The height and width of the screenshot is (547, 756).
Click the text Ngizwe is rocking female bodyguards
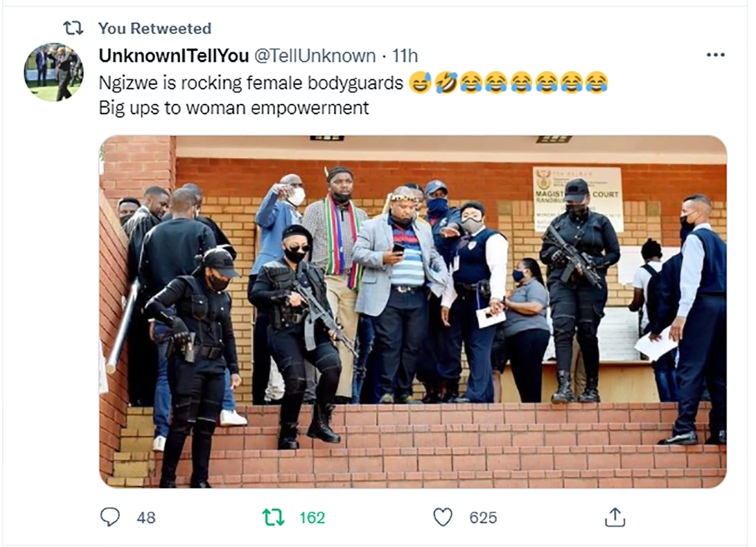coord(251,83)
